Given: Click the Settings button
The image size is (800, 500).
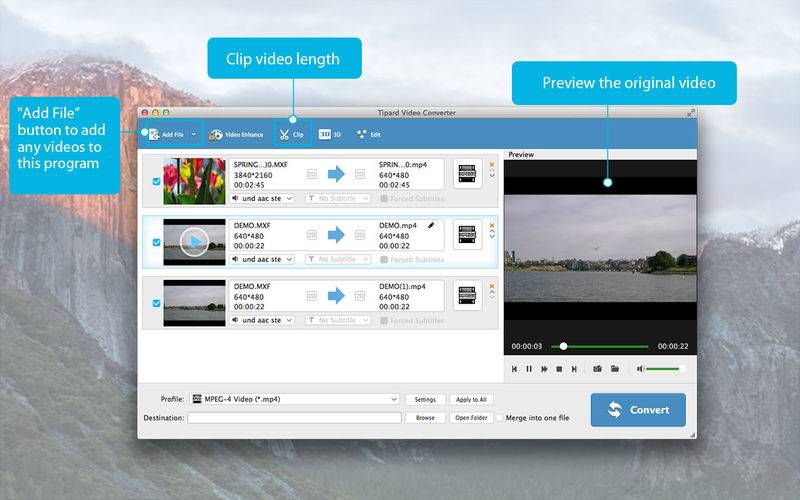Looking at the screenshot, I should (425, 399).
